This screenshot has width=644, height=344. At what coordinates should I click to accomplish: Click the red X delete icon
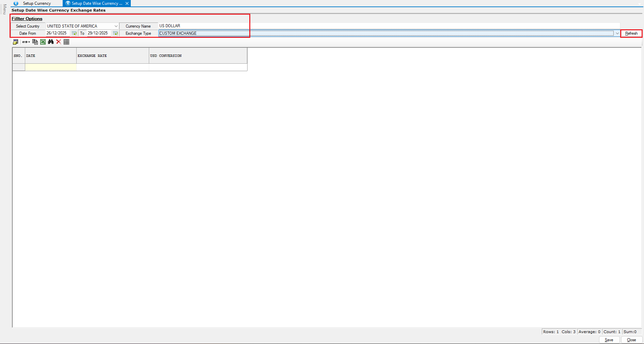click(x=59, y=42)
